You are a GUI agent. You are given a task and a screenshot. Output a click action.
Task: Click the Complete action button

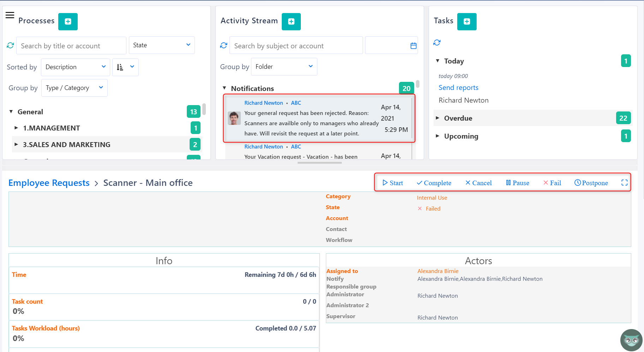[x=434, y=183]
